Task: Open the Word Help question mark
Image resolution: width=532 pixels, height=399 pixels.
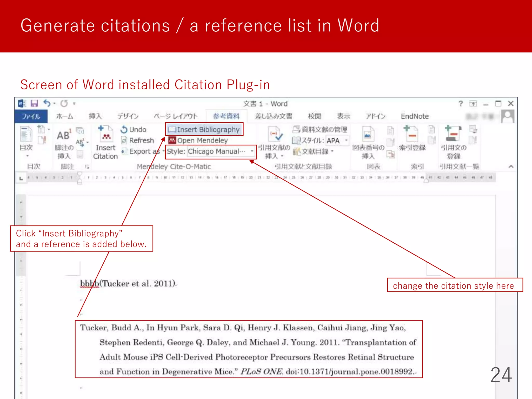Action: tap(461, 104)
